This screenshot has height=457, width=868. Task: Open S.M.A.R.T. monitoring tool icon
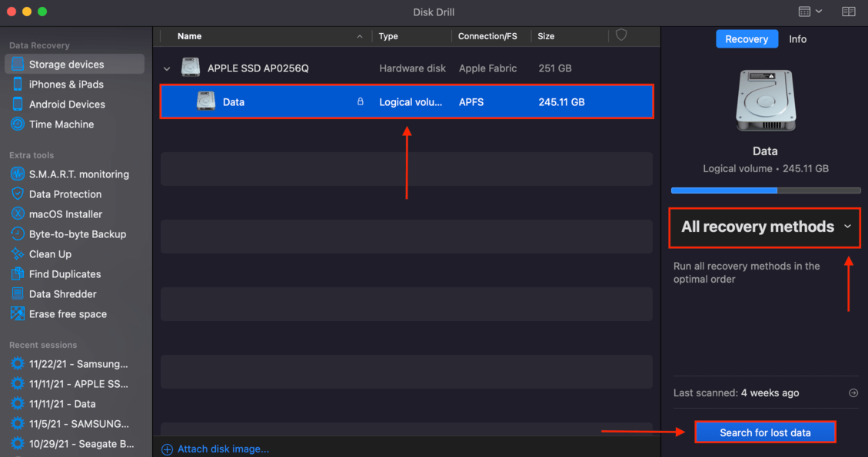[18, 174]
